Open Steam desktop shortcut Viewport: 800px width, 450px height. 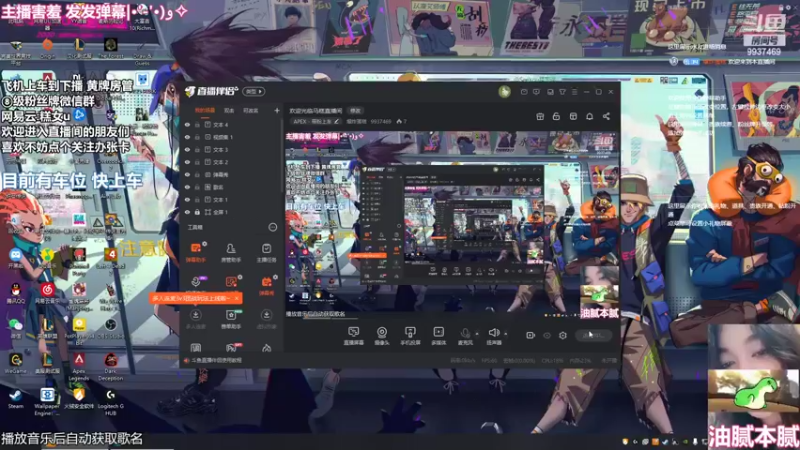pos(15,399)
